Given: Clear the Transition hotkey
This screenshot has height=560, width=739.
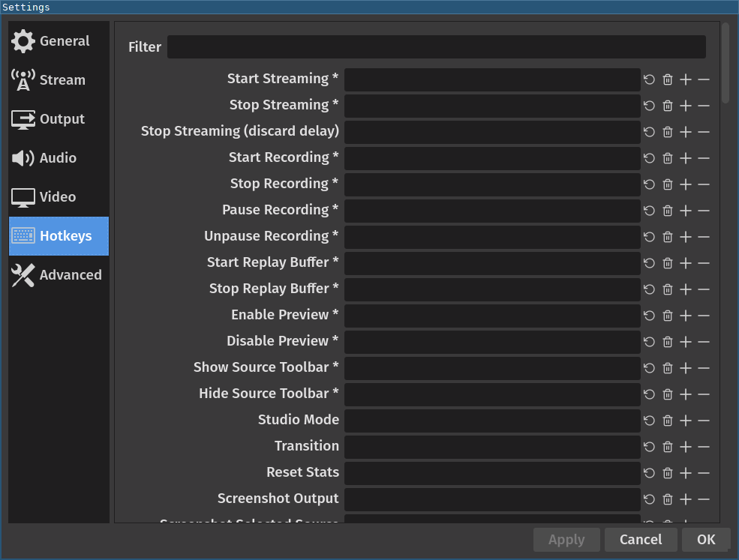Looking at the screenshot, I should point(667,447).
